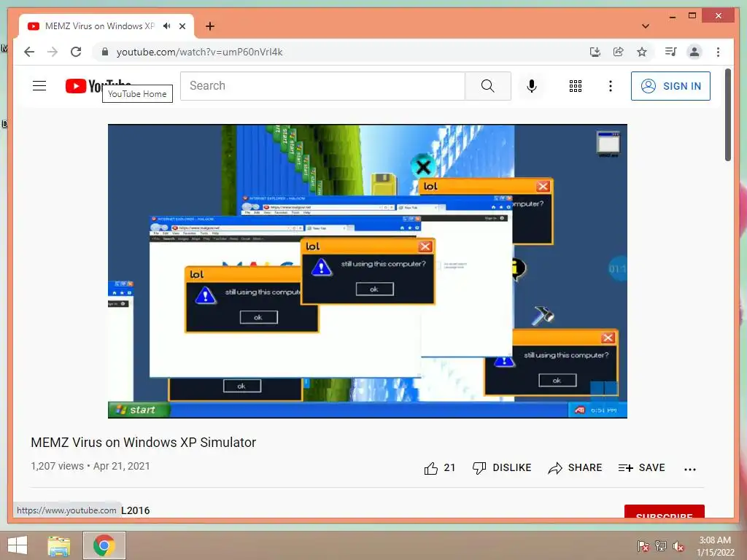Open the media control icon in Chrome toolbar
The height and width of the screenshot is (560, 747).
[671, 52]
